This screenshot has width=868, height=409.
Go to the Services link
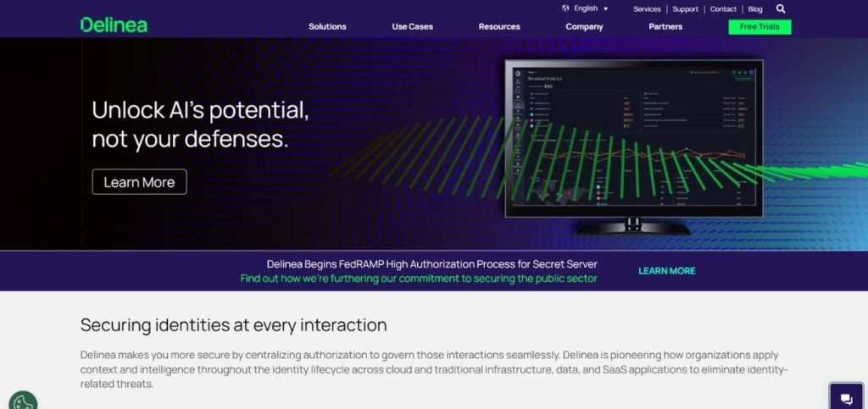647,8
